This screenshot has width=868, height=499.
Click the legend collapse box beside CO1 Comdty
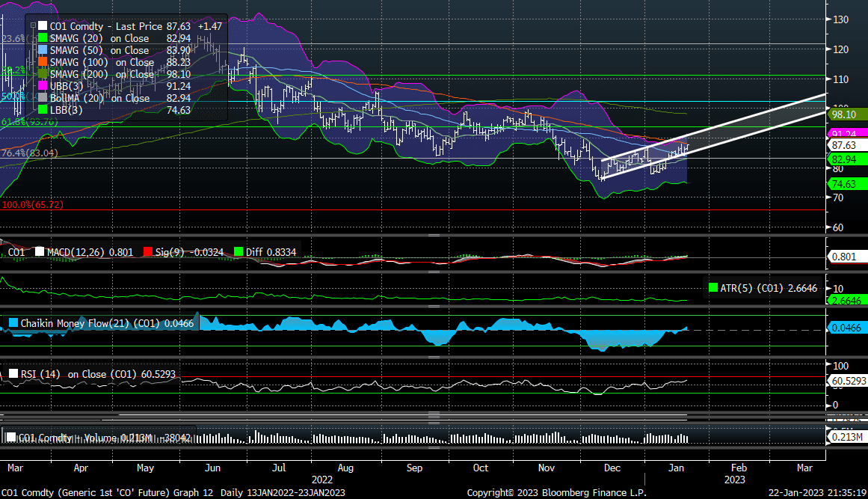point(33,25)
